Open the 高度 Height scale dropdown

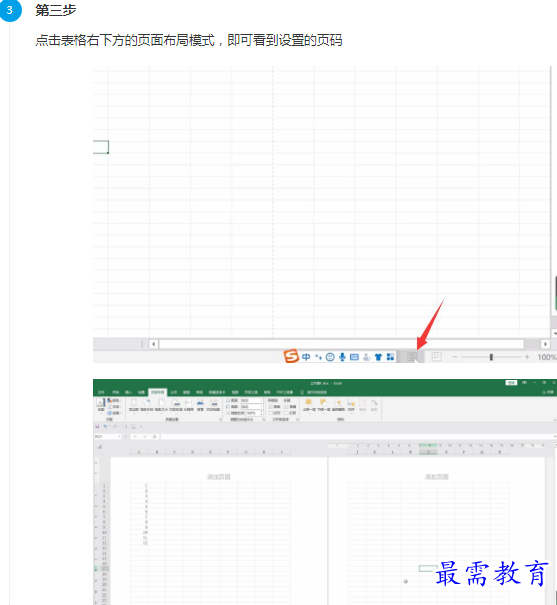[x=252, y=407]
